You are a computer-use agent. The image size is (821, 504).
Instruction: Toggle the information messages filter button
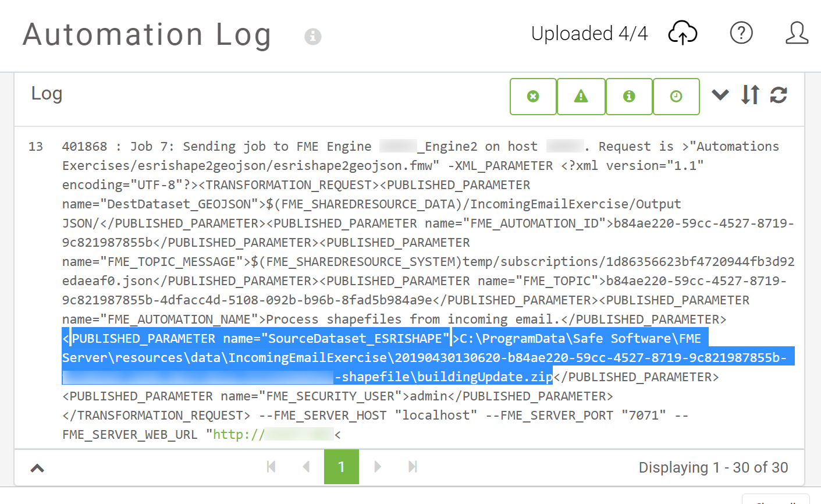[x=629, y=97]
